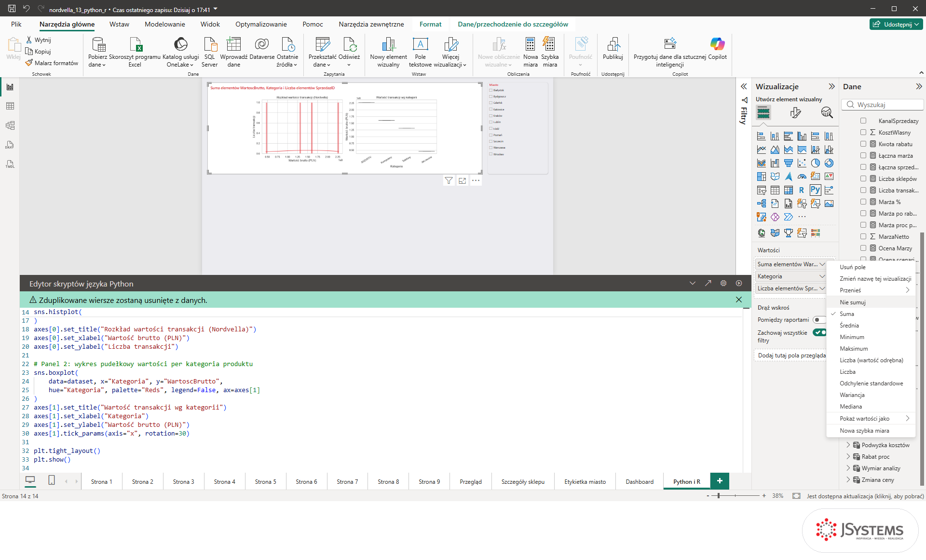
Task: Open the Modelowanie ribbon tab
Action: [x=164, y=24]
